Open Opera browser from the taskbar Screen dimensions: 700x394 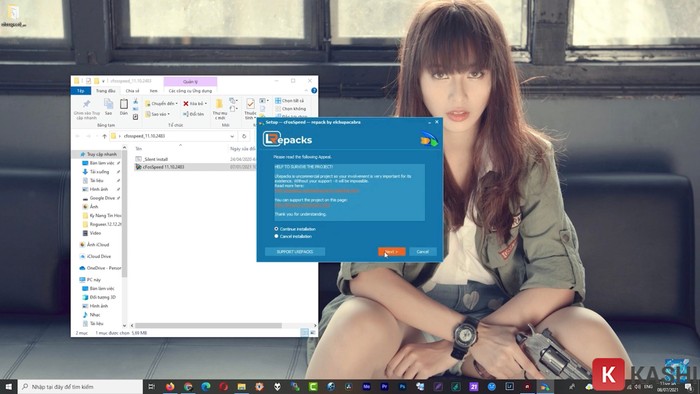click(x=224, y=387)
